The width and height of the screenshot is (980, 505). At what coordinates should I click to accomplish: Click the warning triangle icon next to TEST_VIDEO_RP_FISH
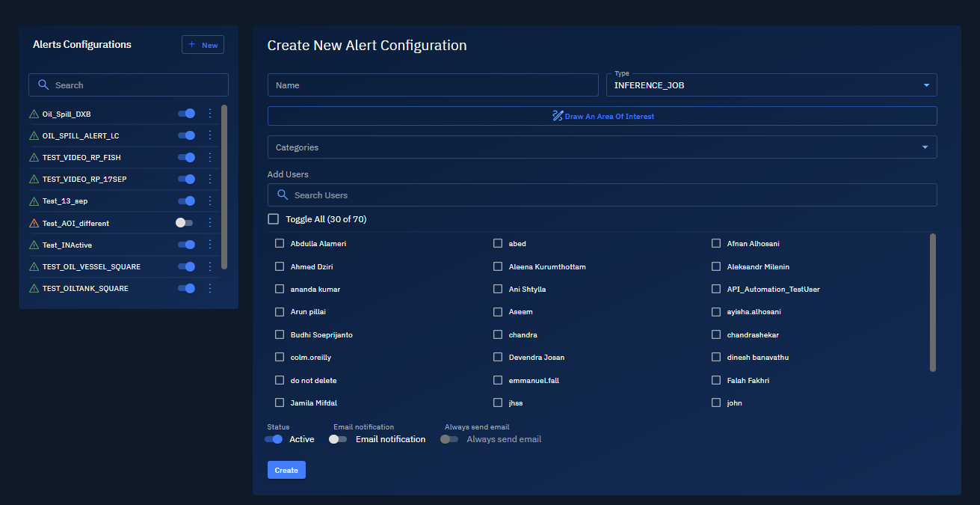[34, 158]
